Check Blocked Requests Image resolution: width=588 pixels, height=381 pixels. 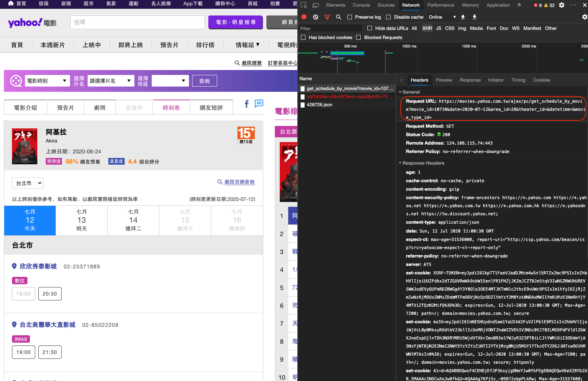point(359,37)
